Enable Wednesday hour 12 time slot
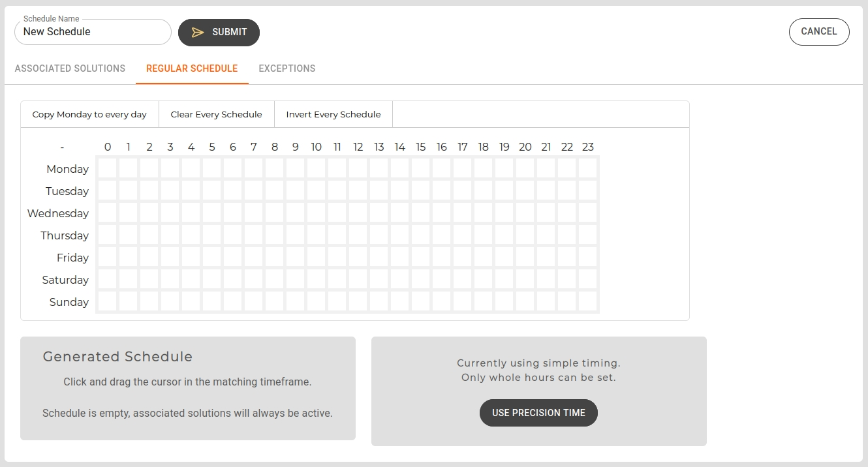This screenshot has height=467, width=868. (358, 213)
